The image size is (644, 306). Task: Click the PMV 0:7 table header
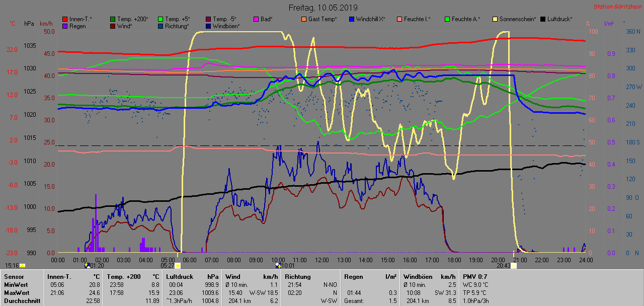click(475, 276)
